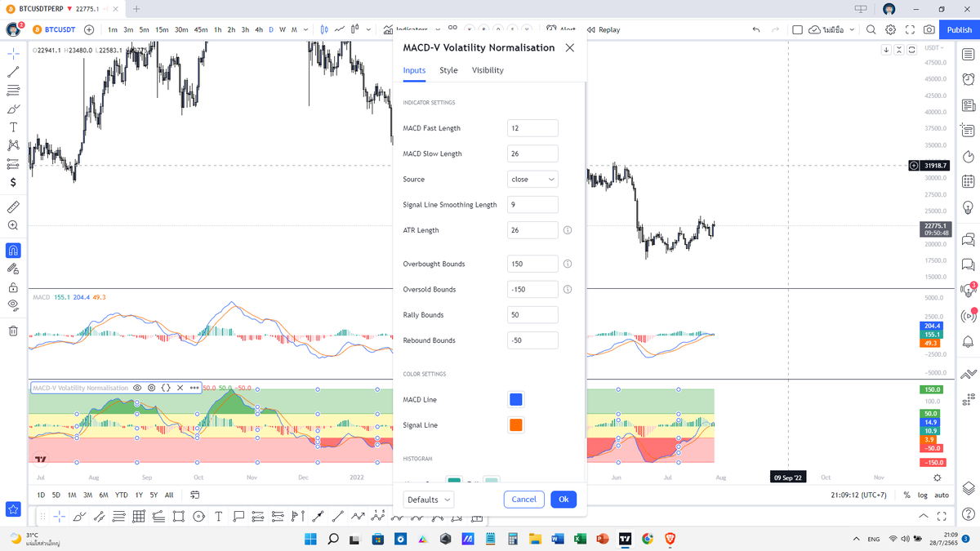Click the trash icon to remove drawings

pyautogui.click(x=13, y=331)
